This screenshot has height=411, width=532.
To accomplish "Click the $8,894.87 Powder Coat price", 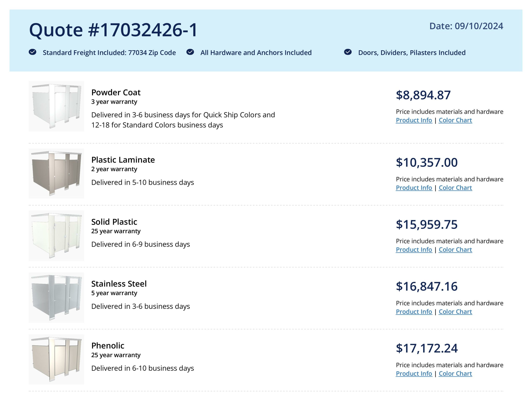I will tap(423, 95).
